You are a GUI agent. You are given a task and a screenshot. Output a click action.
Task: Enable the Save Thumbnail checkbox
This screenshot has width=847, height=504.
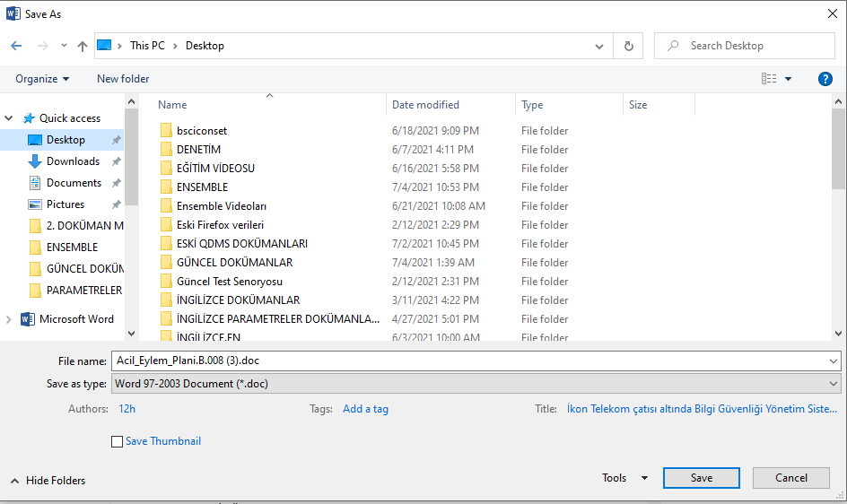point(117,441)
